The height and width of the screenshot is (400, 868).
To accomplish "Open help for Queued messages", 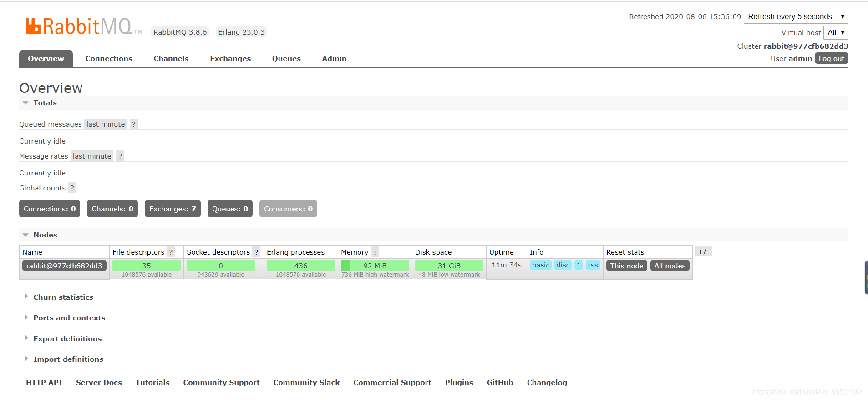I will (134, 124).
